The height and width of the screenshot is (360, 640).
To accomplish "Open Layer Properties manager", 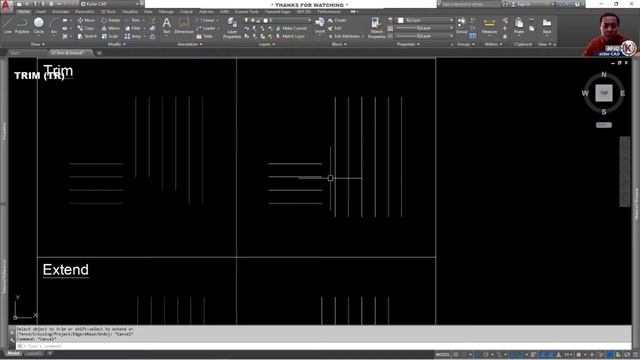I will pyautogui.click(x=232, y=28).
